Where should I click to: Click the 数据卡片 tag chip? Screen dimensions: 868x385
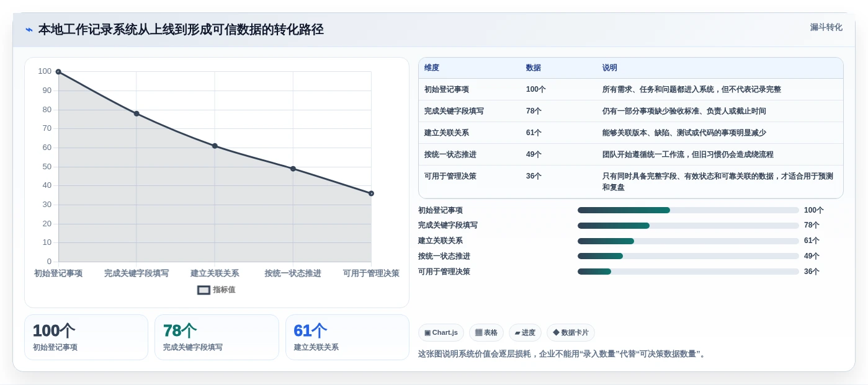point(571,333)
